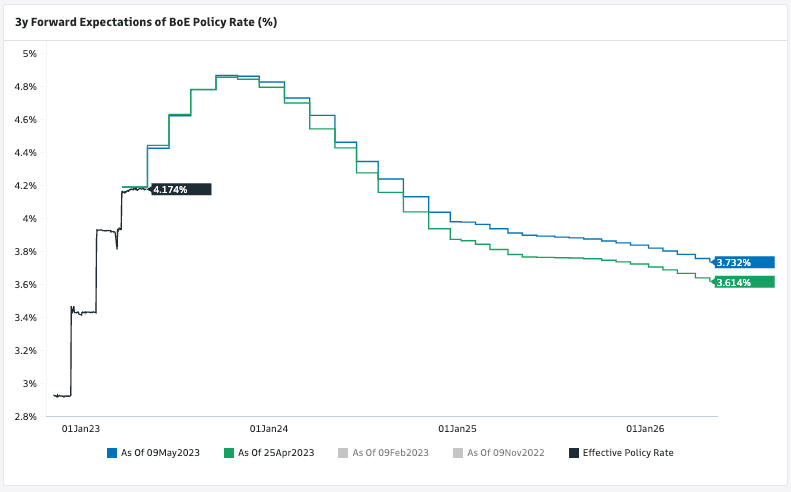Click the 01Jan25 x-axis date label

tap(457, 429)
